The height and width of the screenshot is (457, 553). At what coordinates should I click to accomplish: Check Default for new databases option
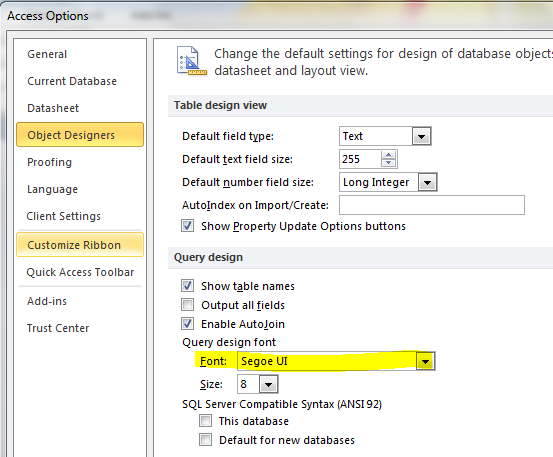coord(206,440)
